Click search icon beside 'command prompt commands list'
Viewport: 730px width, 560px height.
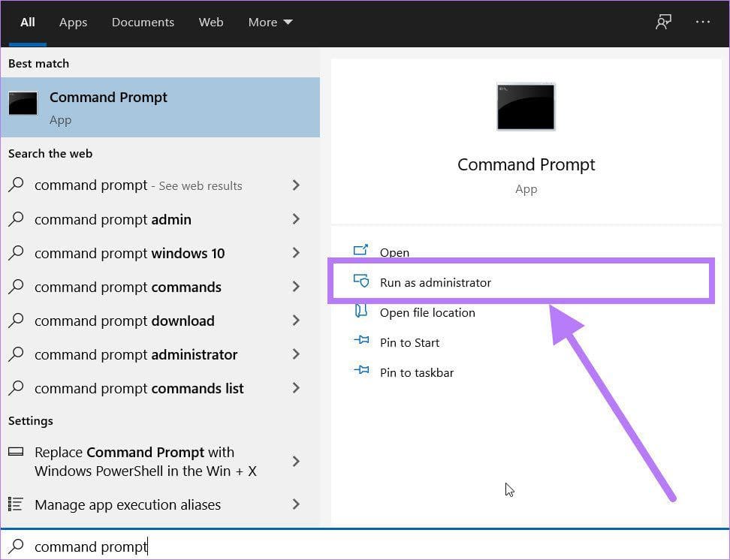point(16,388)
